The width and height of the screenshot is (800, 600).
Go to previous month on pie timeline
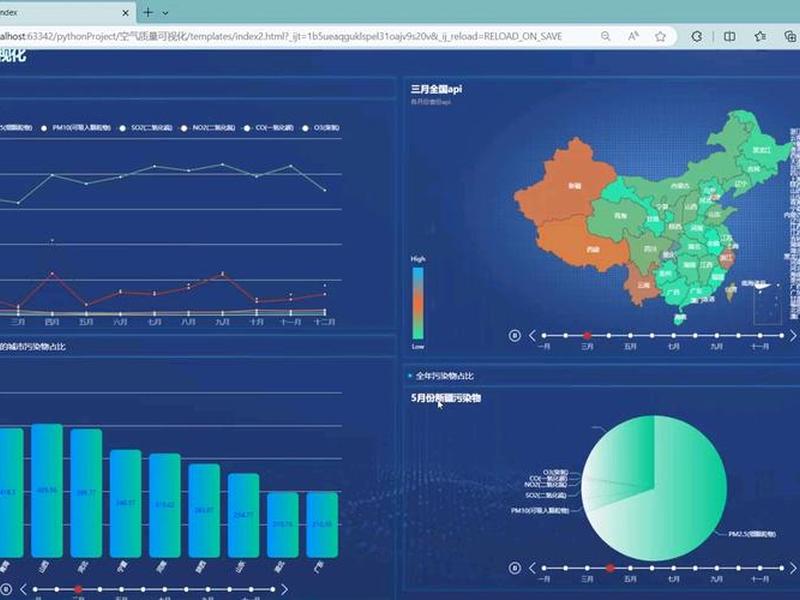pyautogui.click(x=532, y=568)
